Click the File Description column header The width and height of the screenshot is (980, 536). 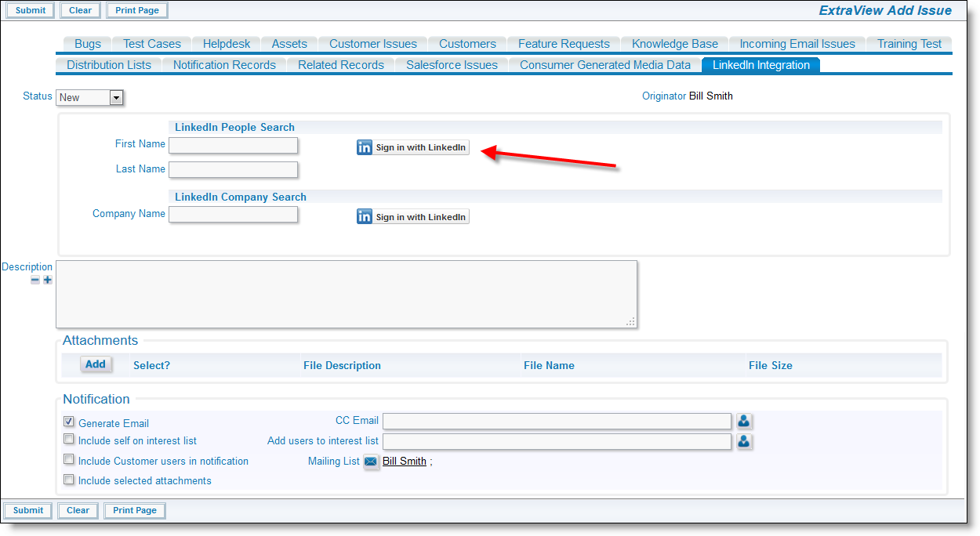click(x=342, y=365)
